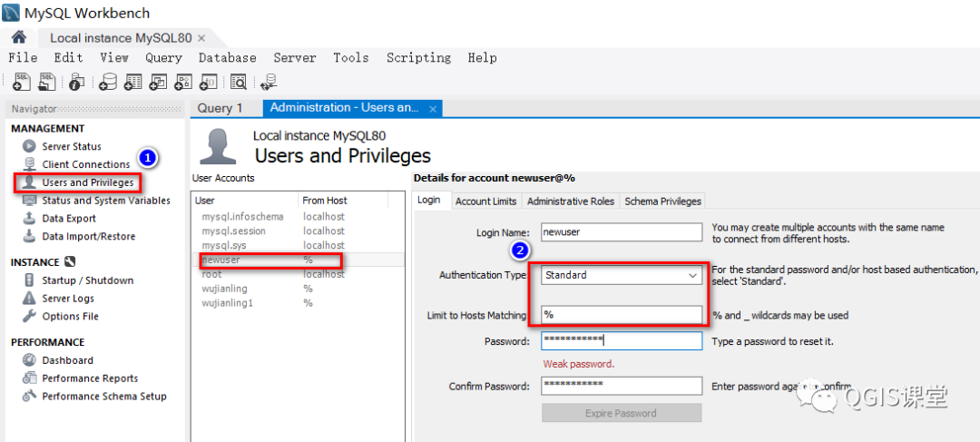The image size is (980, 442).
Task: Click the Confirm Password input field
Action: 622,386
